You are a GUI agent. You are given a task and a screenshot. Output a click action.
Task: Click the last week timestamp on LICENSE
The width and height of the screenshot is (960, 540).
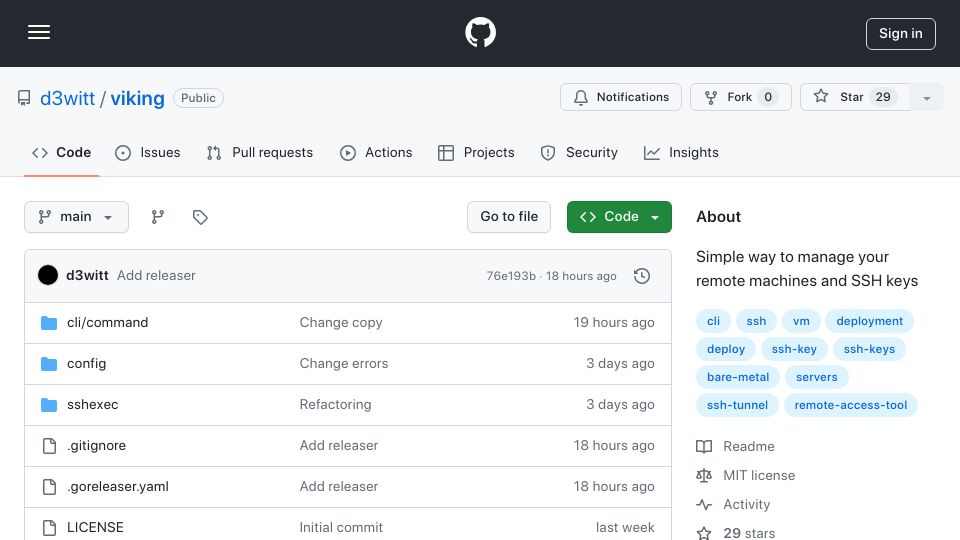pyautogui.click(x=625, y=527)
